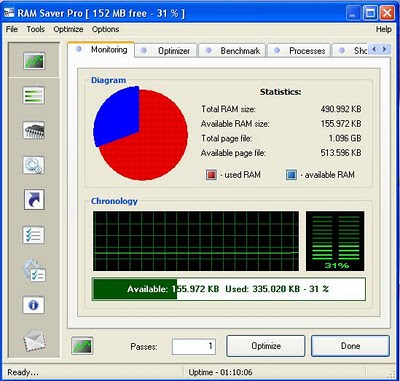Click the Available RAM size value 155.972 KB
Image resolution: width=400 pixels, height=381 pixels.
point(341,124)
